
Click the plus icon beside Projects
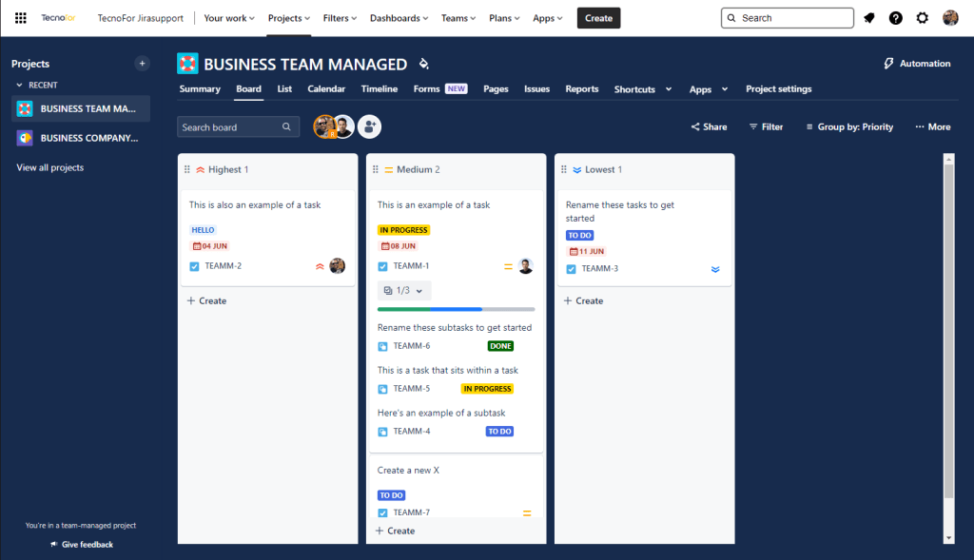[143, 64]
